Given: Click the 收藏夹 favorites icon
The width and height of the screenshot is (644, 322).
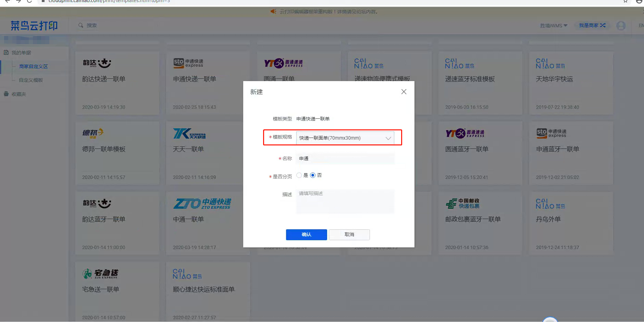Looking at the screenshot, I should click(x=6, y=94).
